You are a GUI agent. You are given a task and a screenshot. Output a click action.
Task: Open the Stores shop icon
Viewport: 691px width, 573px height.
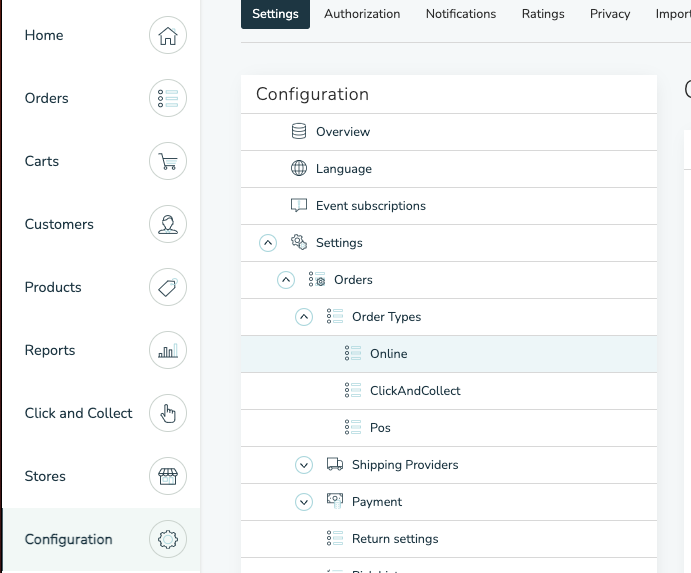tap(168, 476)
